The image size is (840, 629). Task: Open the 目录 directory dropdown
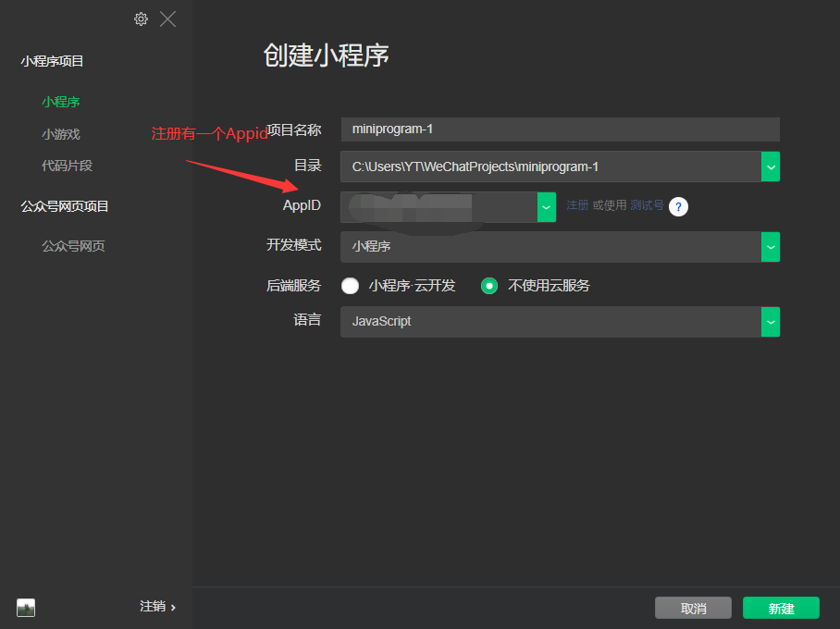[x=772, y=166]
